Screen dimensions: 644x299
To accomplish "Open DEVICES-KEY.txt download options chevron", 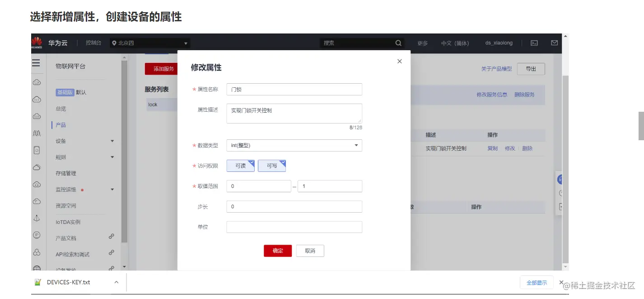I will pos(116,282).
